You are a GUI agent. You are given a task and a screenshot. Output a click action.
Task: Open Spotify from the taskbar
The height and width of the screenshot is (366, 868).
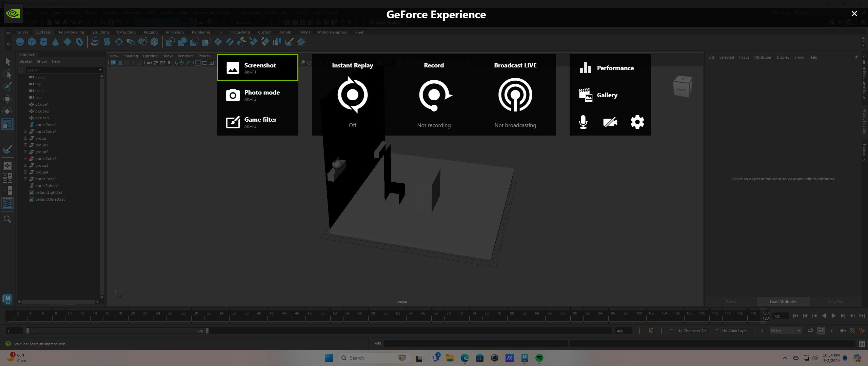point(539,358)
